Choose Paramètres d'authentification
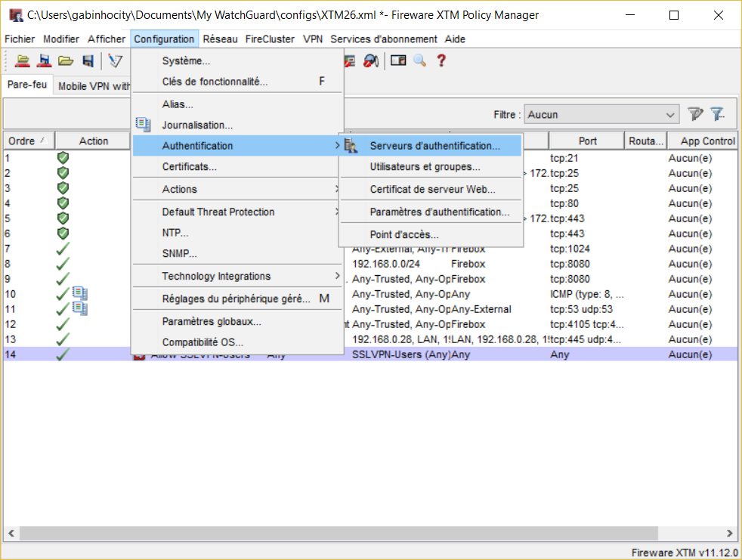The image size is (742, 560). click(x=431, y=212)
